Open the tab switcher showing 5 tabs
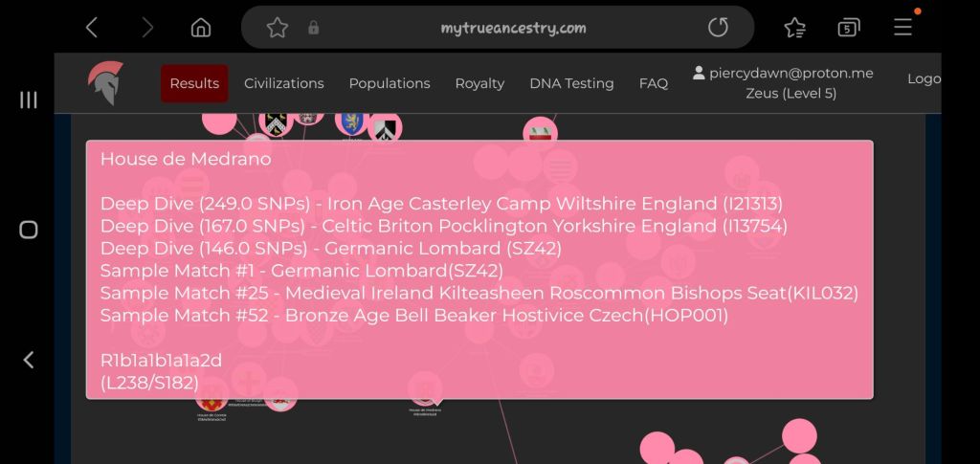The width and height of the screenshot is (980, 464). (848, 28)
